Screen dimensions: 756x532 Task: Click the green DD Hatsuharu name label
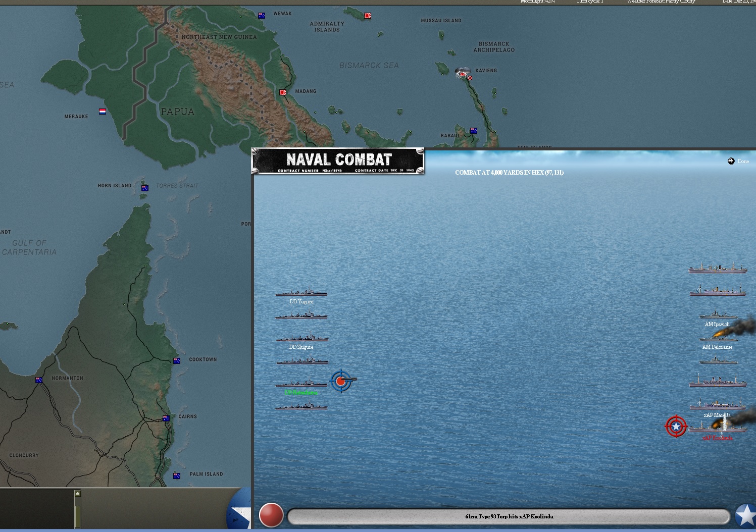coord(301,392)
